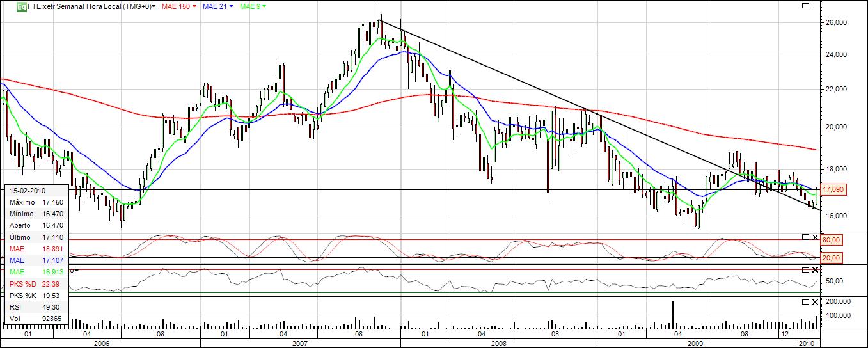Click the 2010 year label on time axis
868x348 pixels.
(x=808, y=344)
